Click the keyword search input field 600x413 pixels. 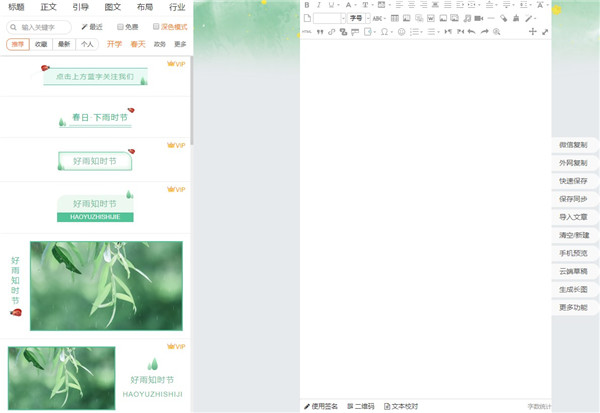(x=39, y=27)
